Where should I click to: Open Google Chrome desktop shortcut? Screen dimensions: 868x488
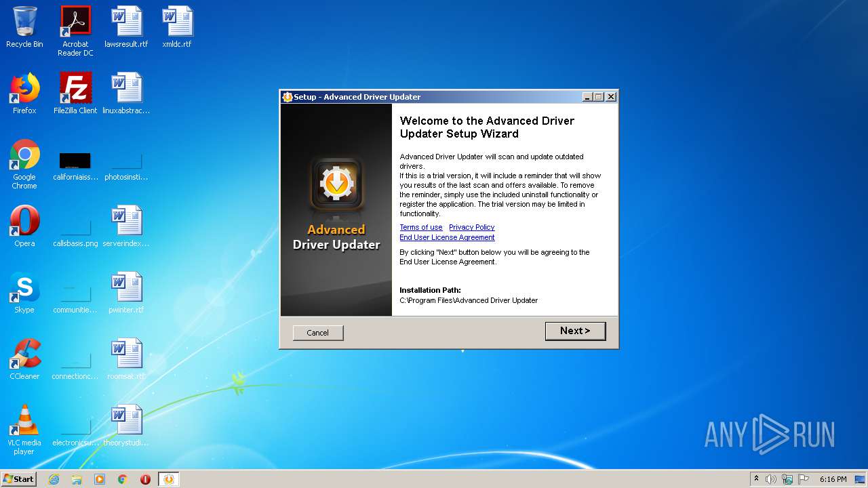[24, 164]
